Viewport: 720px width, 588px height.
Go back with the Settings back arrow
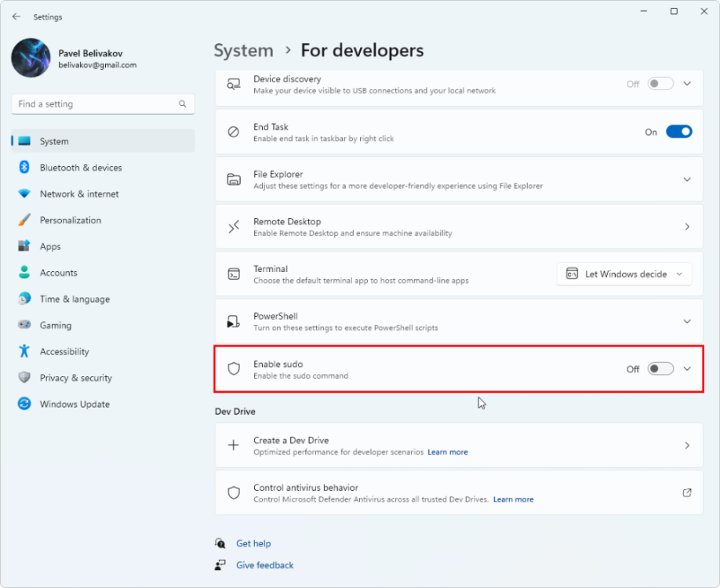pyautogui.click(x=16, y=16)
